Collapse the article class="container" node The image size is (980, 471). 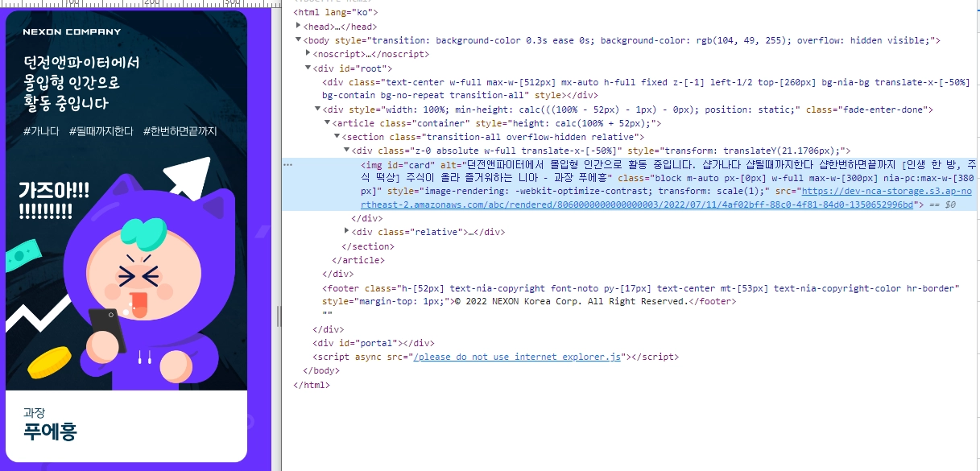click(328, 123)
